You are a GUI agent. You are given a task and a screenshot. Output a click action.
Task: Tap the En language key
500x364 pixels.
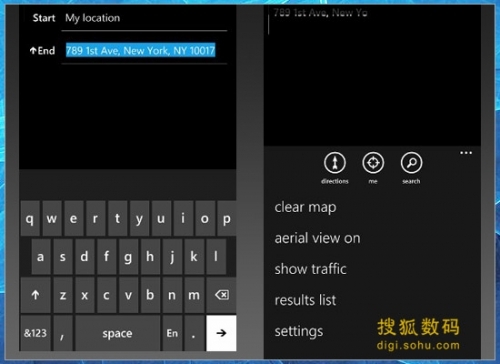[x=172, y=333]
